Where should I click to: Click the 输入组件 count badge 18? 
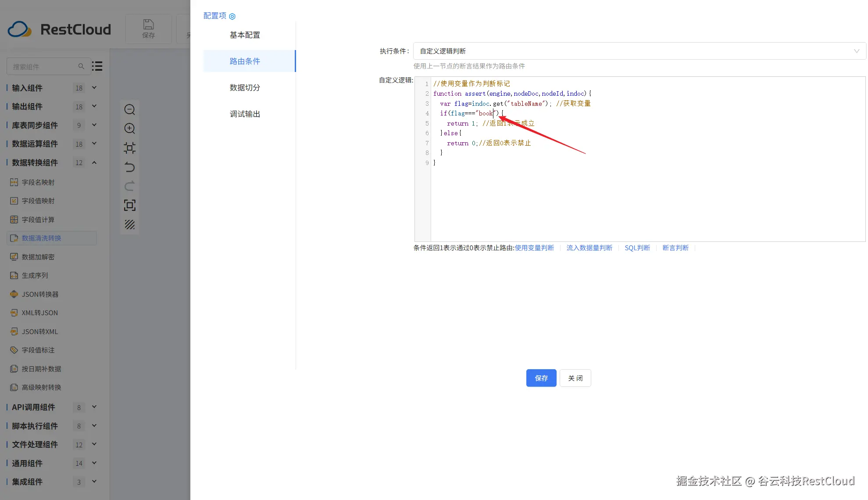79,88
